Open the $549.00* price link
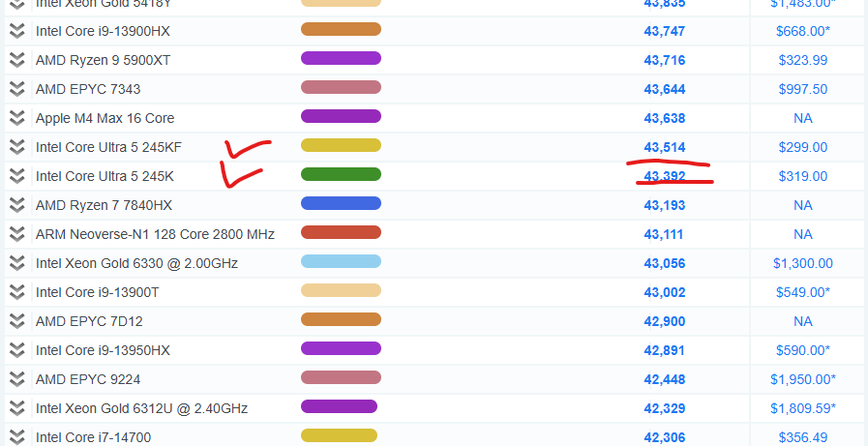868x446 pixels. coord(802,293)
